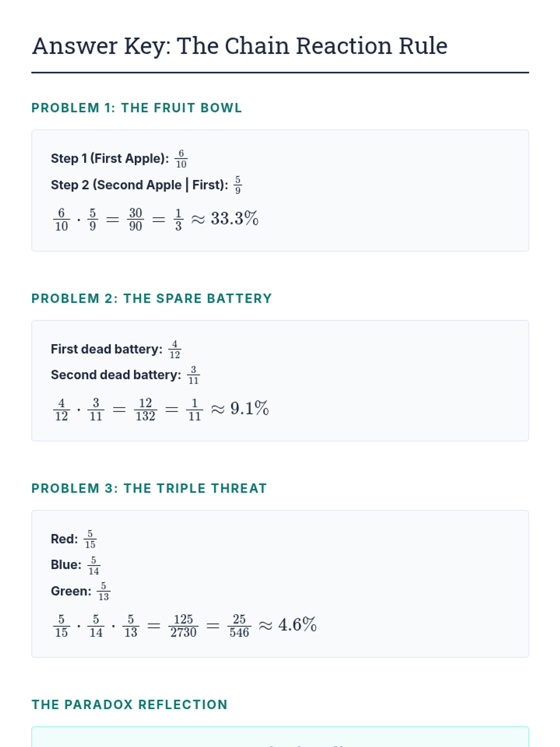Click the 'First dead battery:' label
The width and height of the screenshot is (560, 747).
point(106,349)
